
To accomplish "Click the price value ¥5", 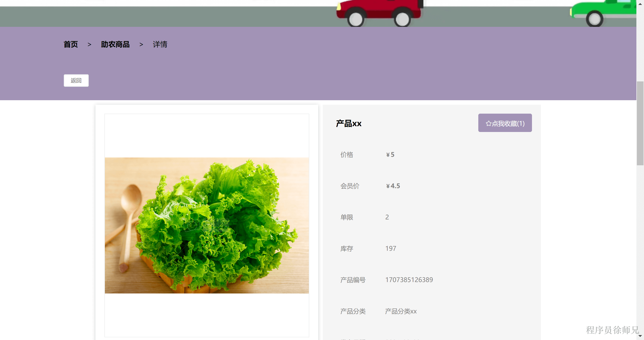I will coord(390,155).
